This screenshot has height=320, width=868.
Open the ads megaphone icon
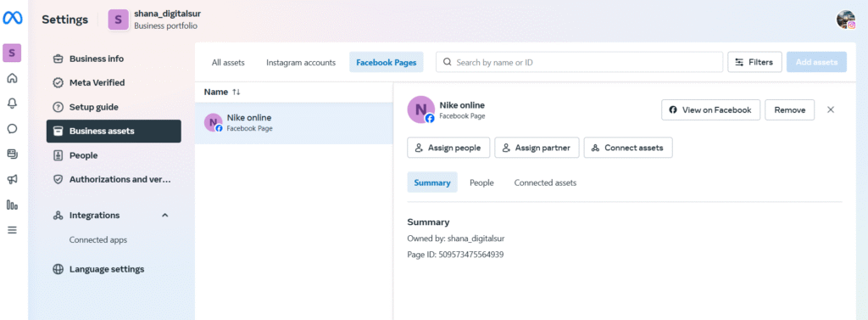click(12, 179)
